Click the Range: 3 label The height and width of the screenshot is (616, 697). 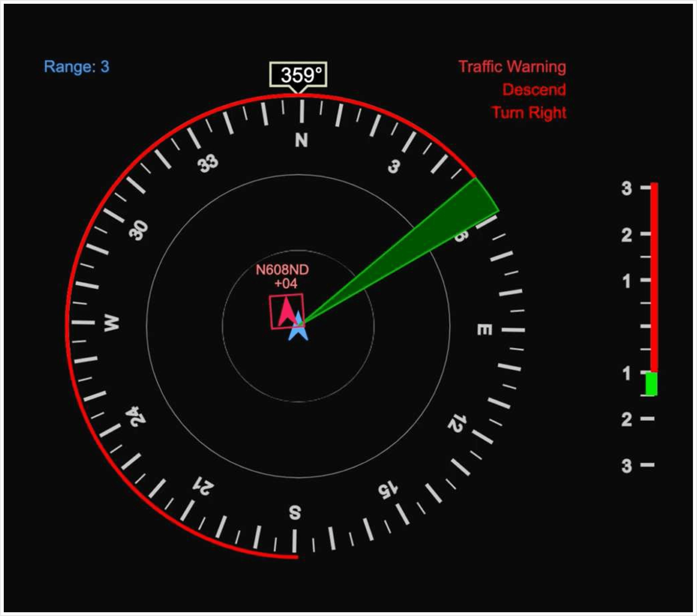pos(77,67)
